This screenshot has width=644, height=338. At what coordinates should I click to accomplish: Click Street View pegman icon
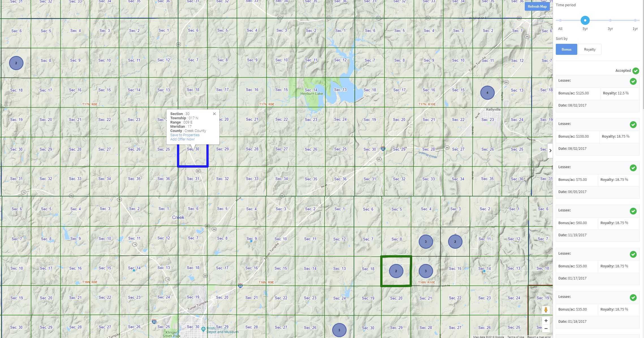click(546, 310)
